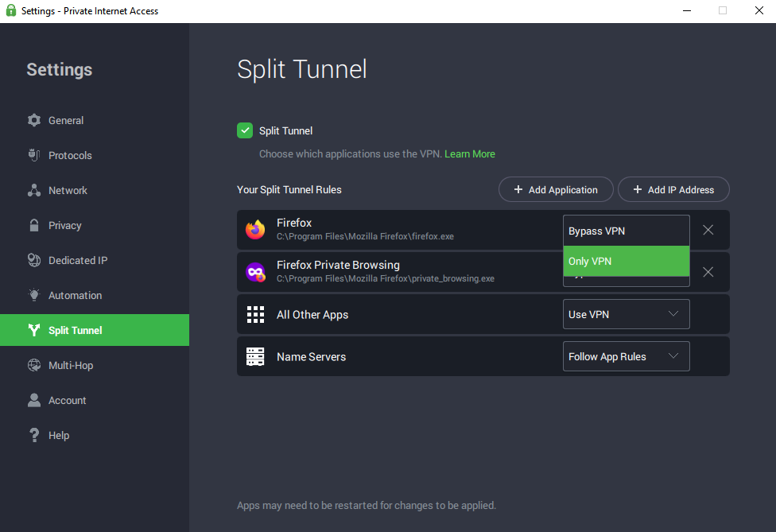Click the Help question mark icon

34,436
